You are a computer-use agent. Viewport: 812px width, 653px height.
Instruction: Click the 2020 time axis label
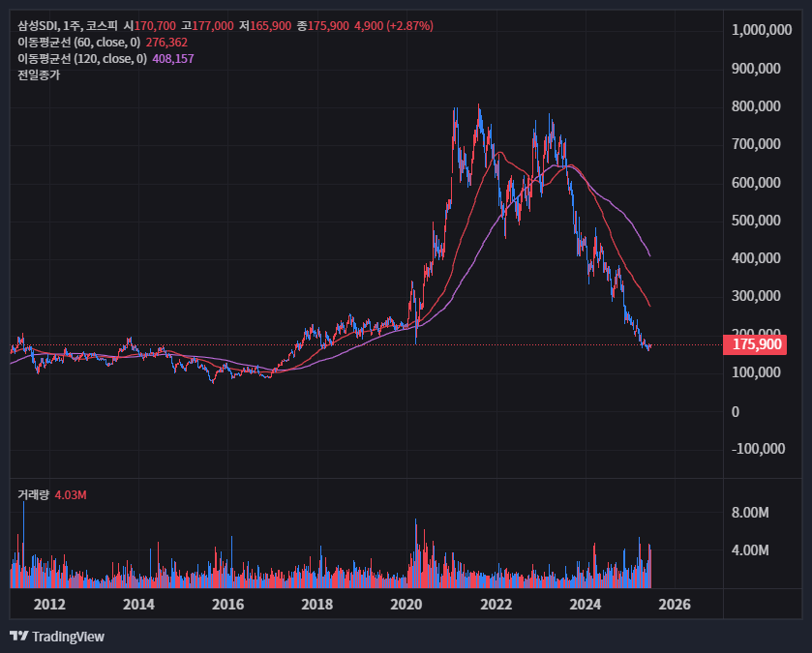tap(406, 605)
